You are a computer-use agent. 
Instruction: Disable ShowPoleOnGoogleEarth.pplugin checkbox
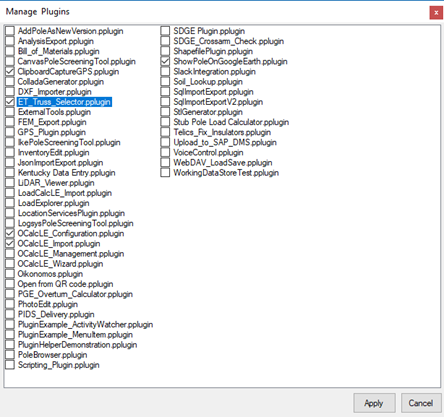165,61
